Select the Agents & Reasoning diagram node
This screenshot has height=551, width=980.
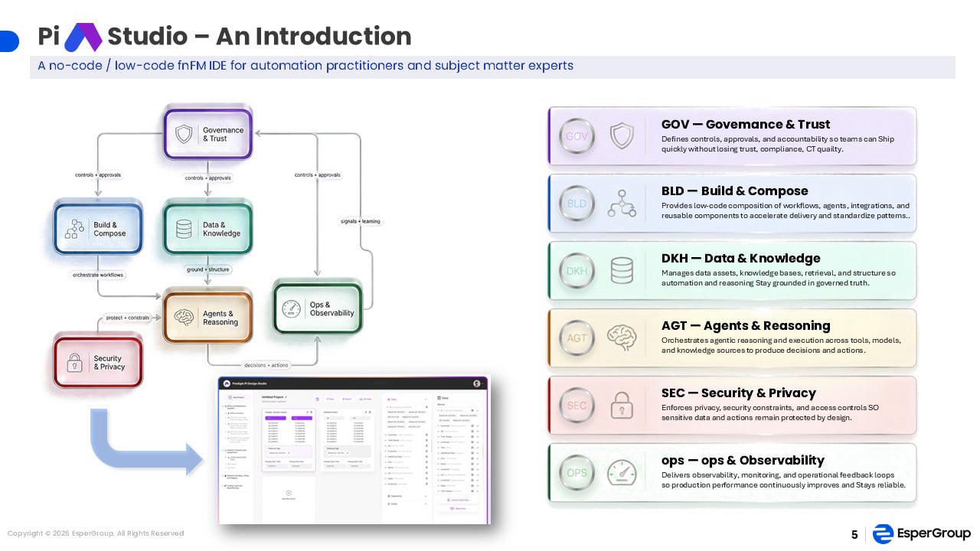pos(207,317)
